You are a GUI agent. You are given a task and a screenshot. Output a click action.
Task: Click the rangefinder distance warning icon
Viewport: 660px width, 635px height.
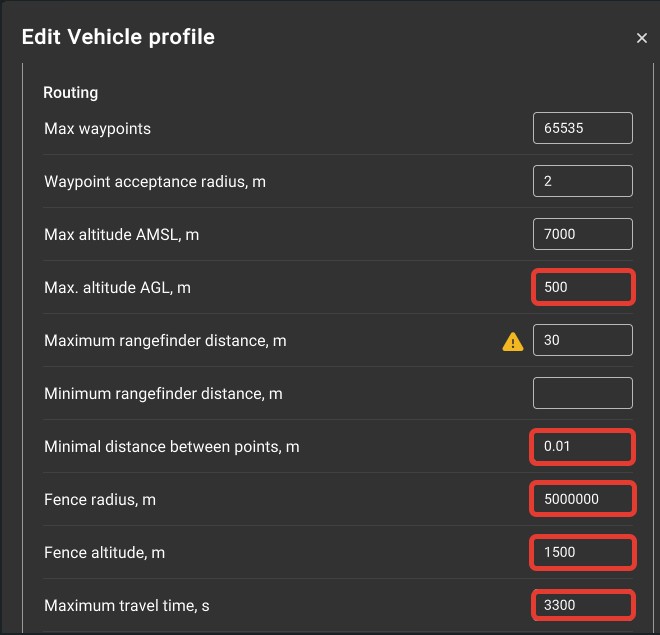(x=513, y=341)
